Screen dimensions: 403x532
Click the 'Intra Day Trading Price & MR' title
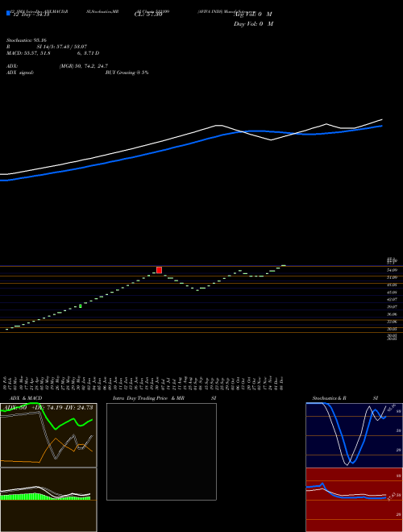click(148, 398)
